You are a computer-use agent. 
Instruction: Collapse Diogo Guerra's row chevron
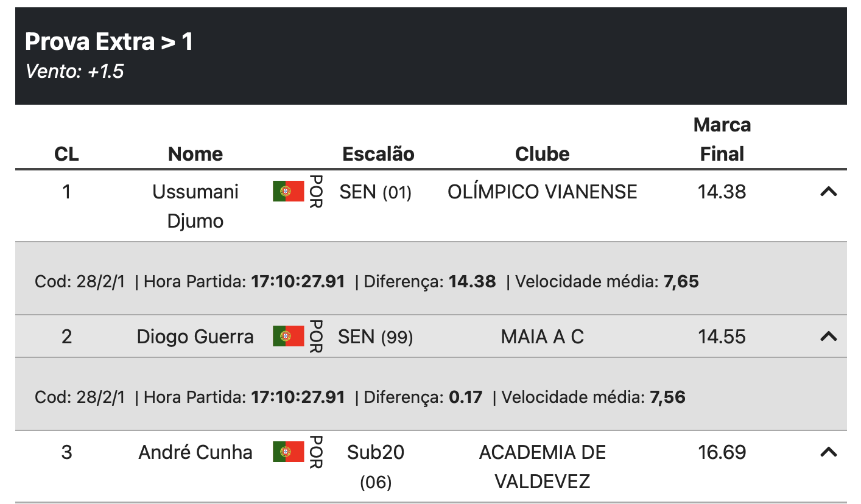(828, 336)
